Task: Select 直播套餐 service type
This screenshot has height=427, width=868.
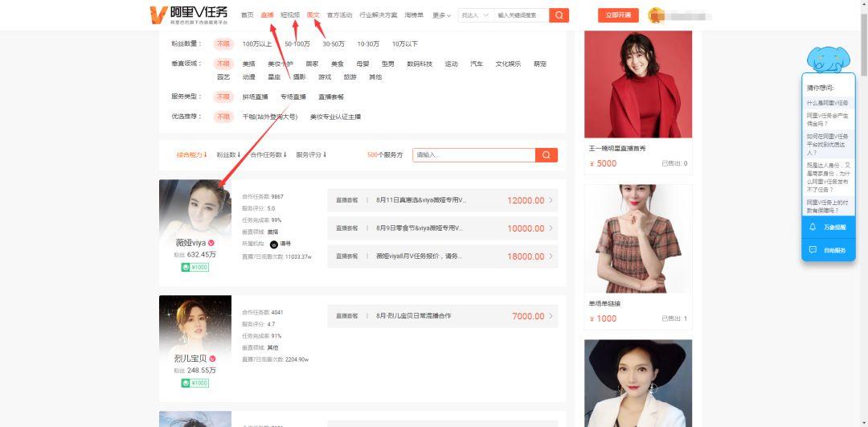Action: [331, 97]
